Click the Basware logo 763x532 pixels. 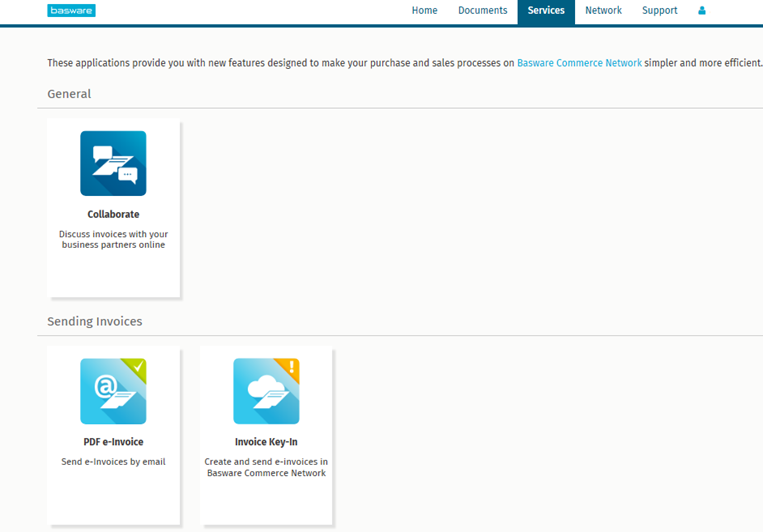pyautogui.click(x=71, y=10)
